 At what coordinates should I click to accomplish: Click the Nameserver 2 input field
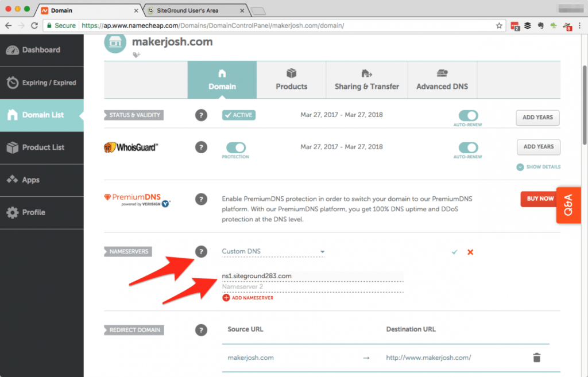point(313,287)
